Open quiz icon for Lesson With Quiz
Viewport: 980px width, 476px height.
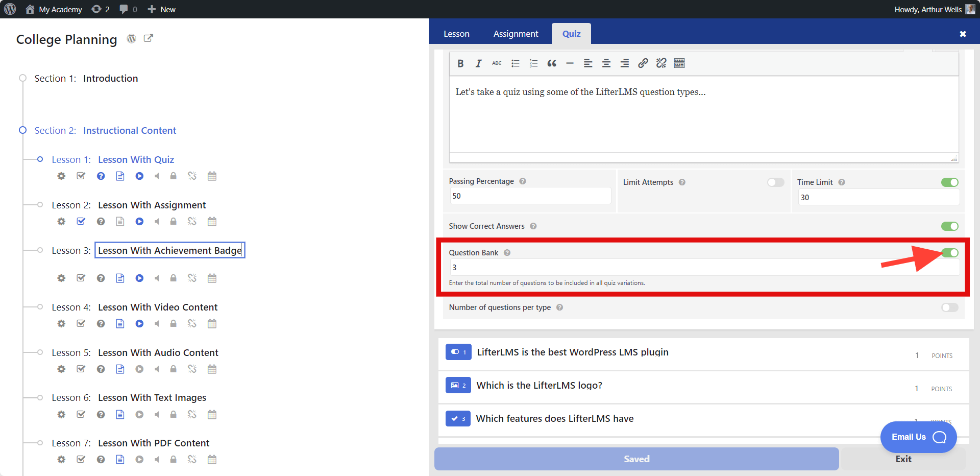tap(101, 176)
